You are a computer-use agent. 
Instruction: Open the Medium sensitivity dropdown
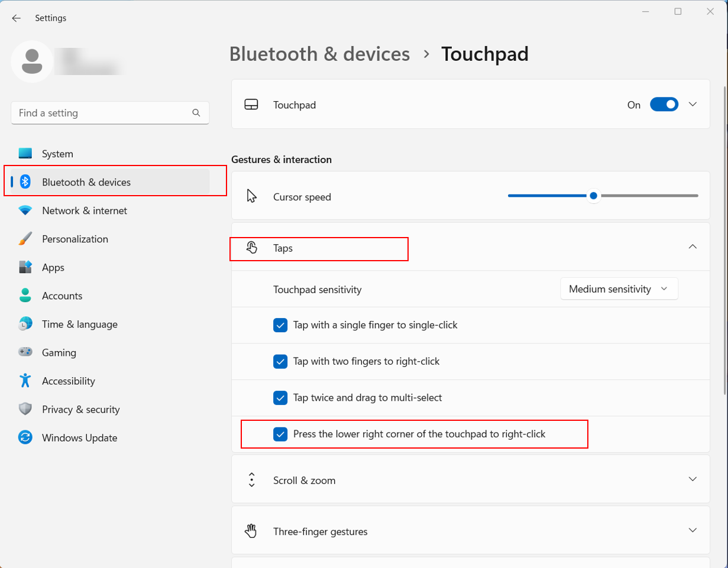pos(619,289)
